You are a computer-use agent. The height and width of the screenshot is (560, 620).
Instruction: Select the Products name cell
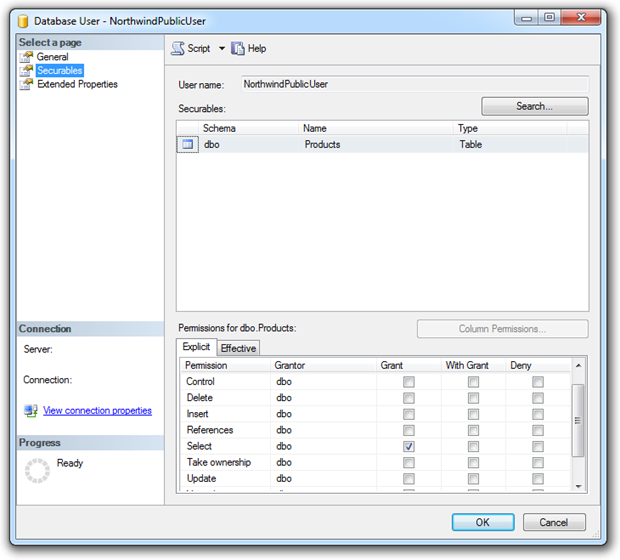point(375,144)
